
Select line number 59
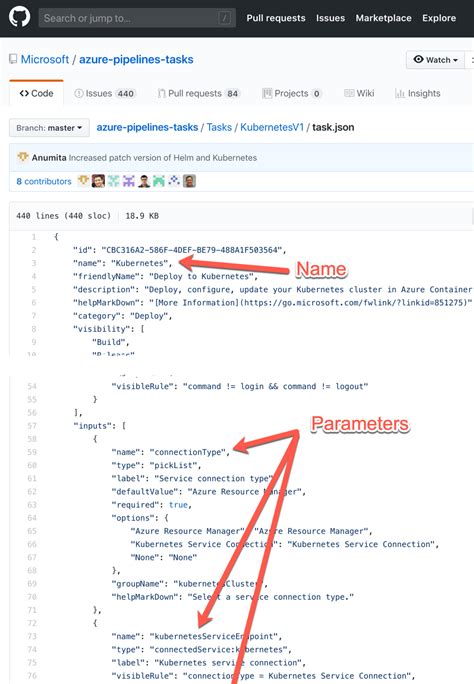[32, 452]
